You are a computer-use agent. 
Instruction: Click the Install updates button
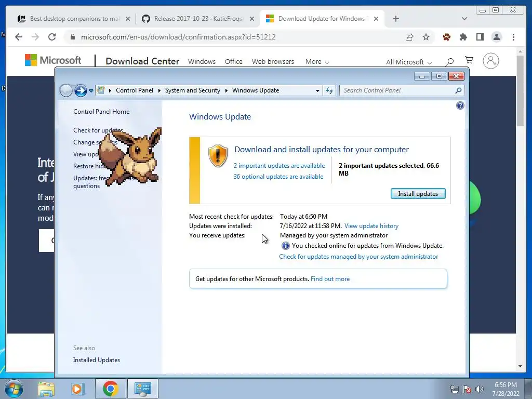coord(418,194)
